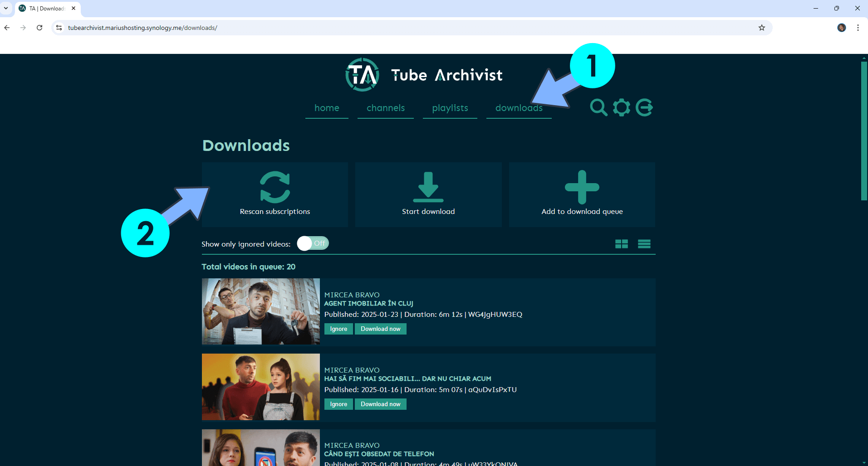Toggle Show only ignored videos switch

pyautogui.click(x=313, y=243)
